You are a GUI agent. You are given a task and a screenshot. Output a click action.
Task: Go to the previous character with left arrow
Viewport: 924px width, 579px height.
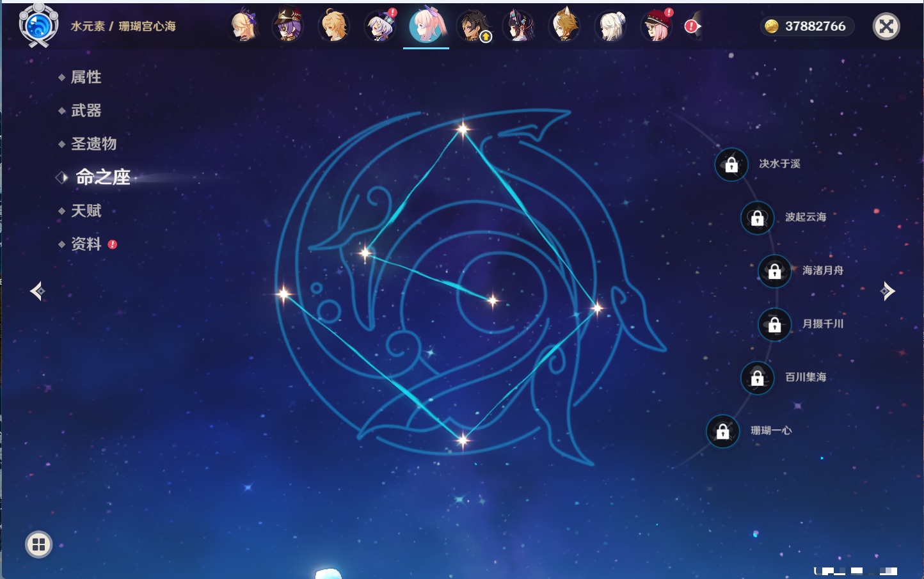pyautogui.click(x=37, y=291)
